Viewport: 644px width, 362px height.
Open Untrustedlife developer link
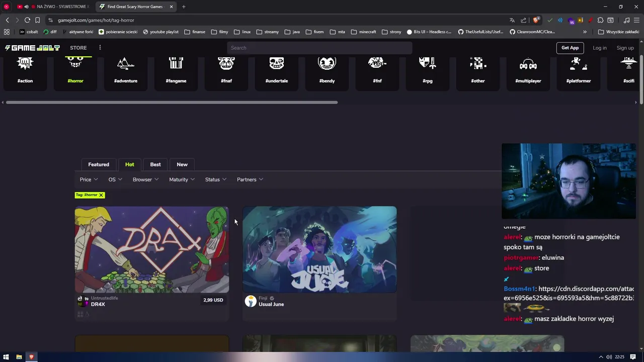click(x=105, y=298)
